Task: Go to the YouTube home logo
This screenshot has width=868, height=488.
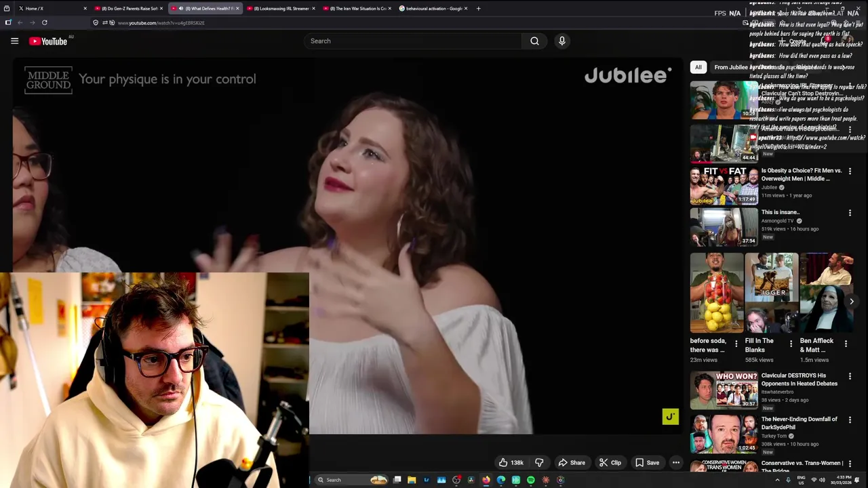Action: coord(48,41)
